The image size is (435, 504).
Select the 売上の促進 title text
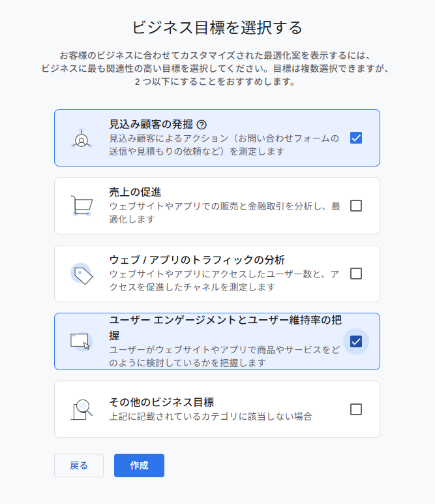(135, 192)
